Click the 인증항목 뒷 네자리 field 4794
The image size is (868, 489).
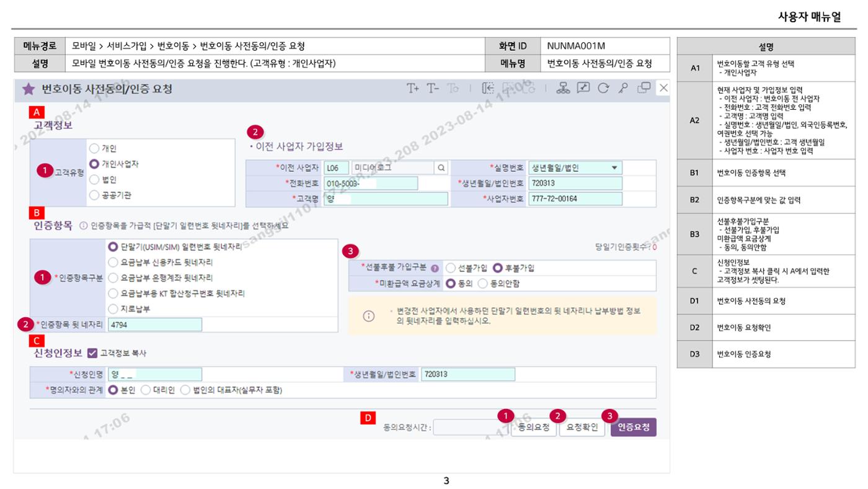click(x=155, y=324)
